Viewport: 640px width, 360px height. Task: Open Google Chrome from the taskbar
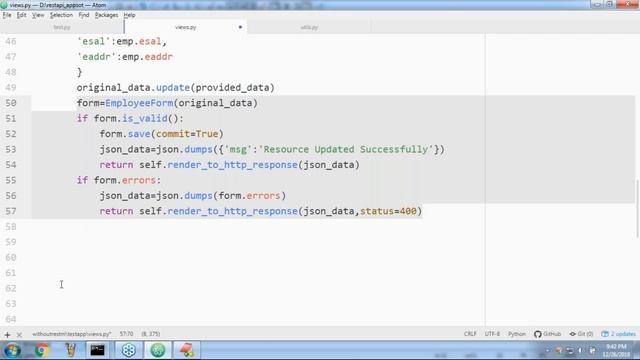41,350
